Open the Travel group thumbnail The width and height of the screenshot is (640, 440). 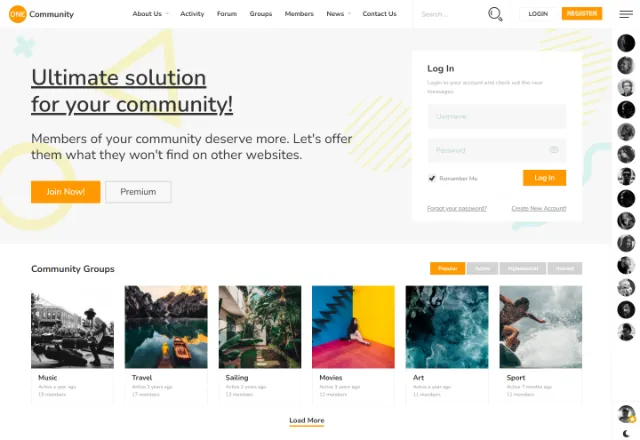click(166, 327)
